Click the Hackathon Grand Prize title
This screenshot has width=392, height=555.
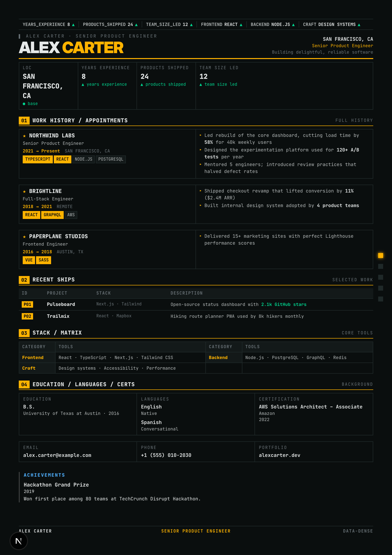click(x=56, y=485)
